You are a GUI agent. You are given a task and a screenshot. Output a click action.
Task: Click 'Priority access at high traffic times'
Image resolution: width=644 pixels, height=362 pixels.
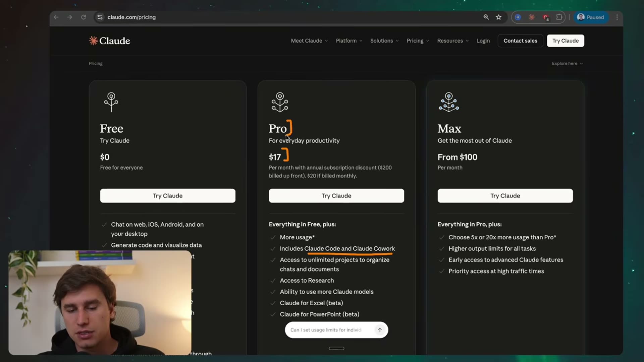click(496, 271)
